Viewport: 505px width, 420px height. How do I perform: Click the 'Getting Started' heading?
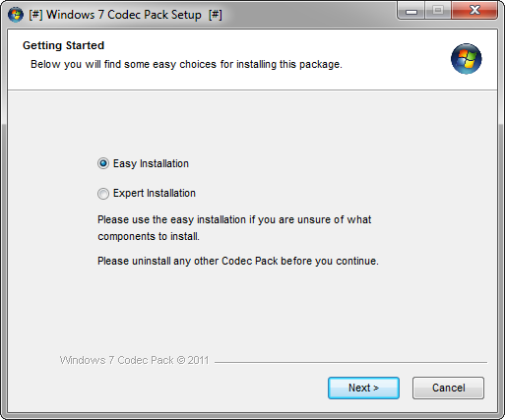63,45
